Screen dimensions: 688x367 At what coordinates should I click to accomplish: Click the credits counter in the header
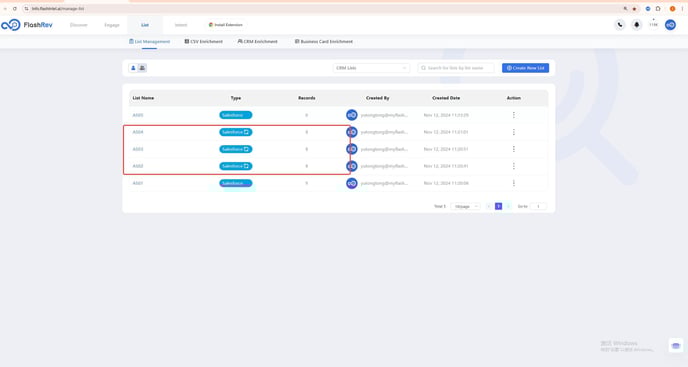click(x=653, y=25)
